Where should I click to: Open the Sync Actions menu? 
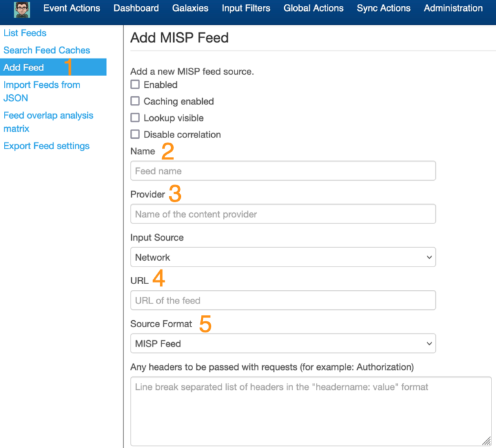(384, 8)
